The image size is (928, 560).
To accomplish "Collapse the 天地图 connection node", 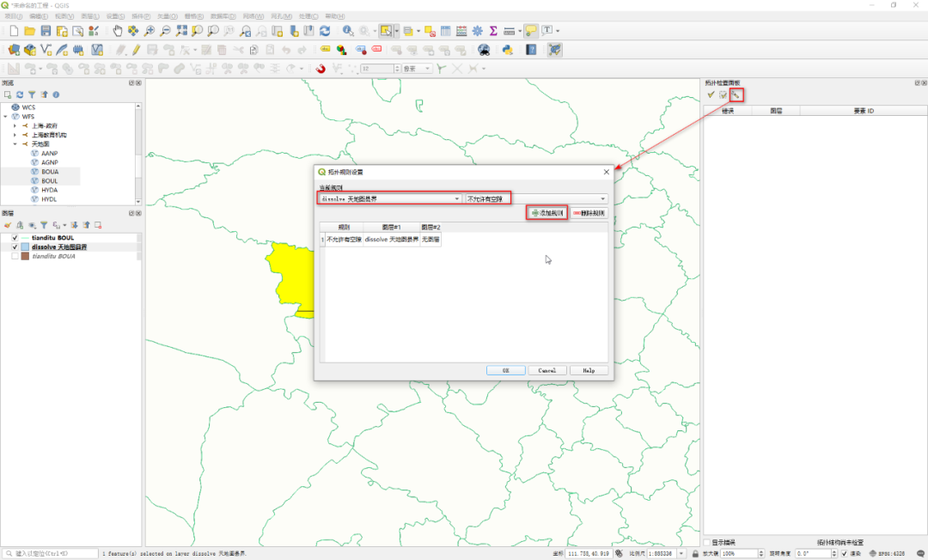I will (15, 144).
